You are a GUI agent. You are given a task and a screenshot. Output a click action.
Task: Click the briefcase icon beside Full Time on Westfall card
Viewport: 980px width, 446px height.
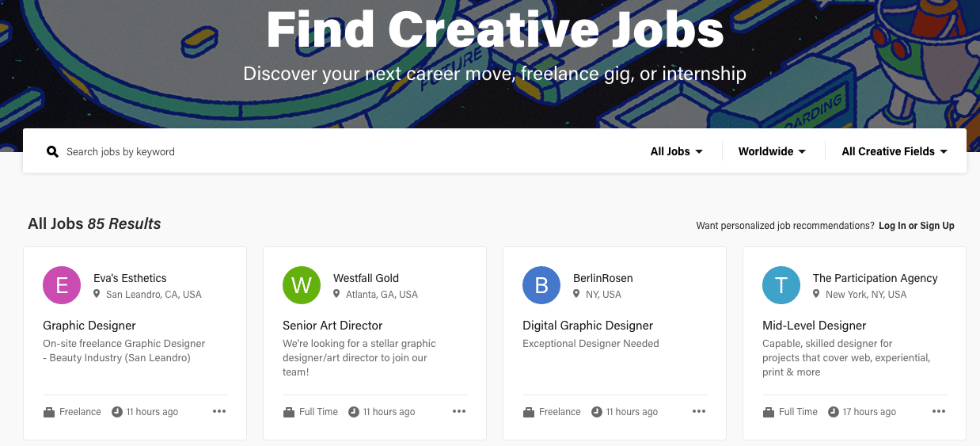289,412
